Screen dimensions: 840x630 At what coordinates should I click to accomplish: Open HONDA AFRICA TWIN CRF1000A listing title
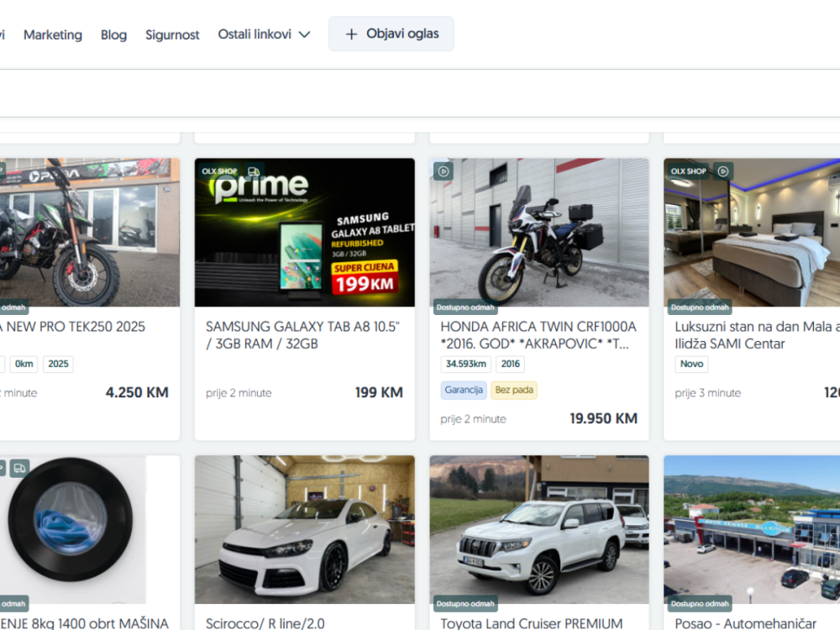[538, 335]
